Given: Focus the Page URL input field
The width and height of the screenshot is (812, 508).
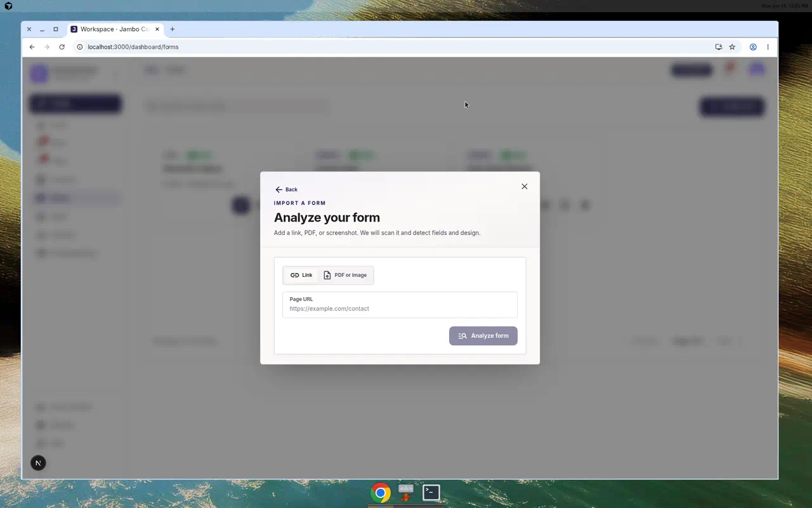Looking at the screenshot, I should pos(400,305).
